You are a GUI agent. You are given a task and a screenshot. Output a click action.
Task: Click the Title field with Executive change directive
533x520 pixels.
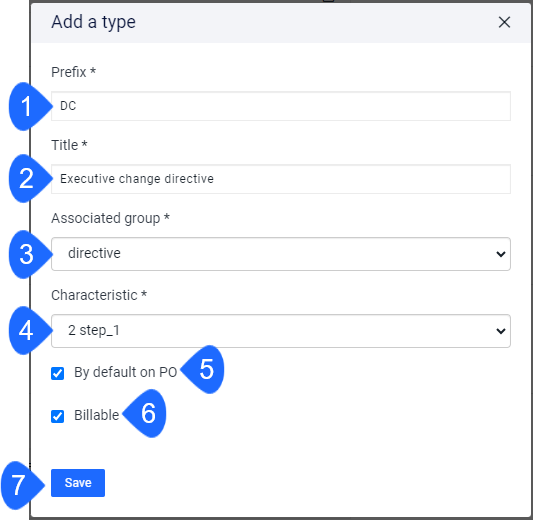pyautogui.click(x=281, y=179)
